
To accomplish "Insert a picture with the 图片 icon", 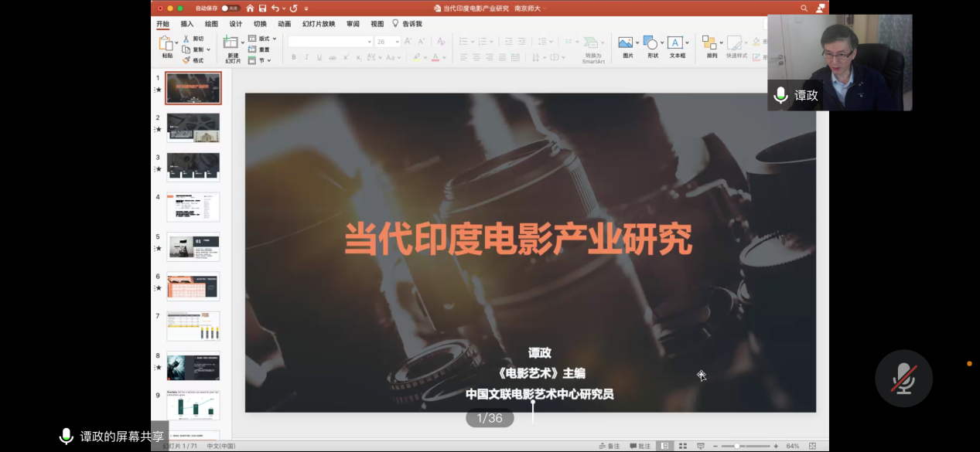I will [626, 43].
